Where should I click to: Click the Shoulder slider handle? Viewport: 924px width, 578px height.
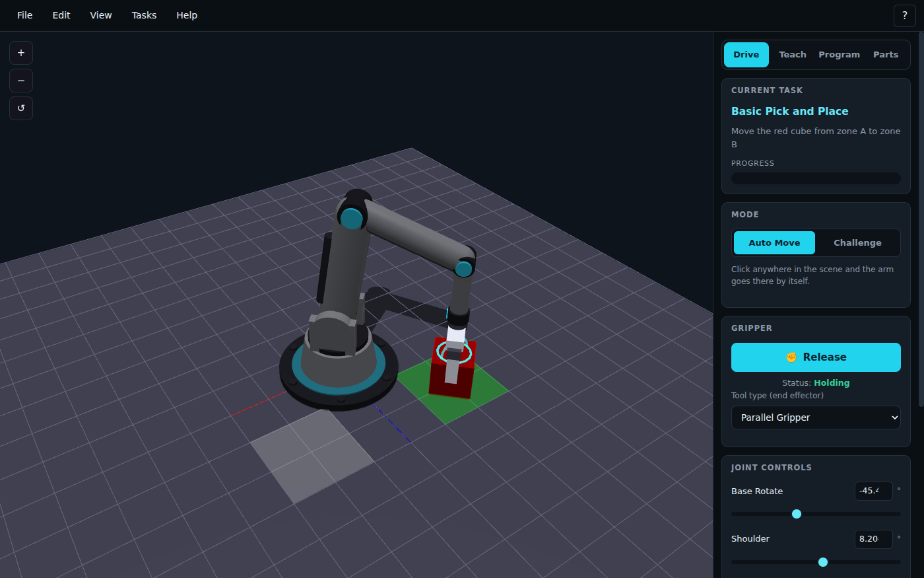(823, 562)
